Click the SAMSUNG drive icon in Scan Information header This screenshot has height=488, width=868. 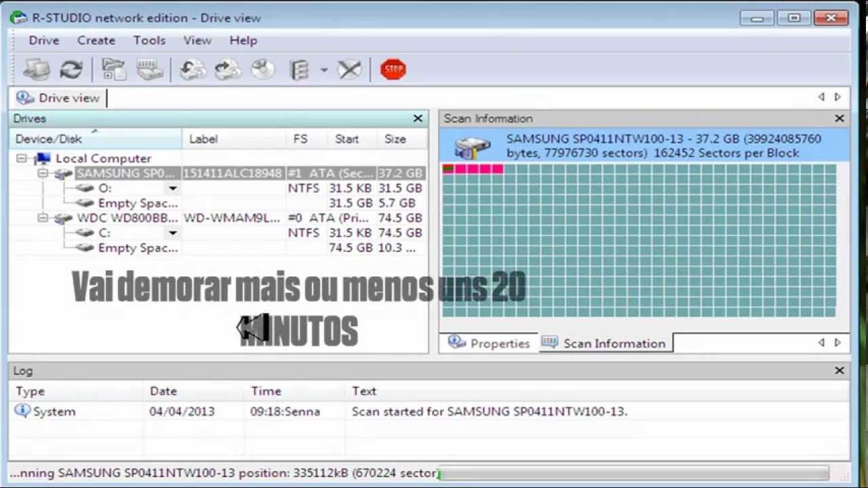pos(473,146)
